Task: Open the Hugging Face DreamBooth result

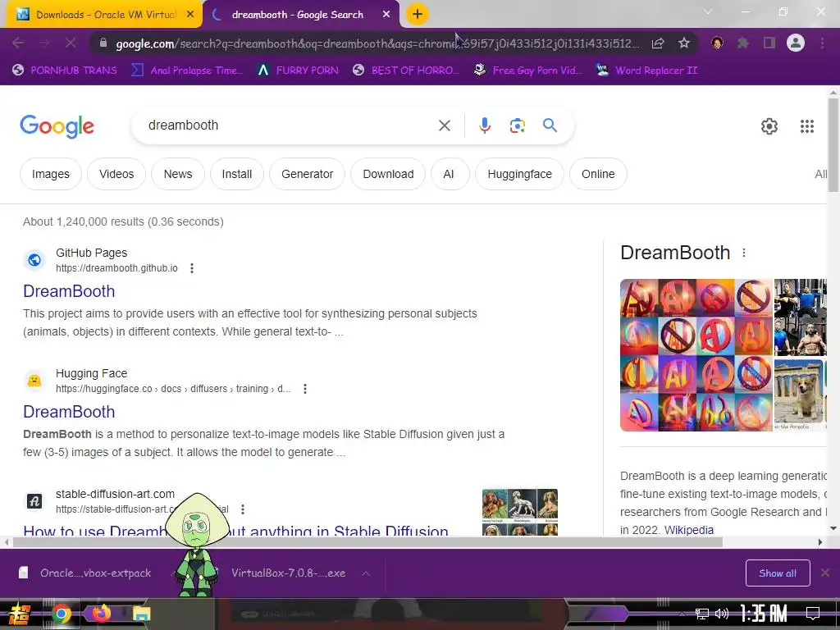Action: (69, 412)
